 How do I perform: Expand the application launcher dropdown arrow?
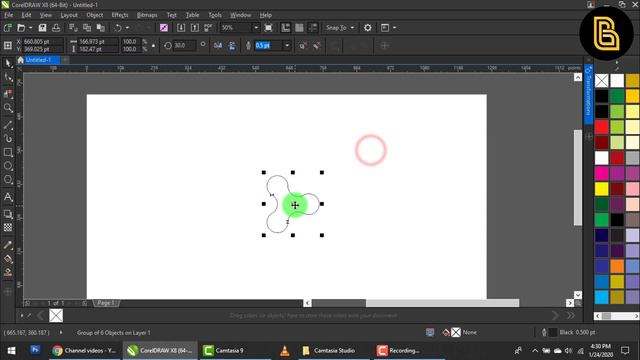pyautogui.click(x=394, y=28)
